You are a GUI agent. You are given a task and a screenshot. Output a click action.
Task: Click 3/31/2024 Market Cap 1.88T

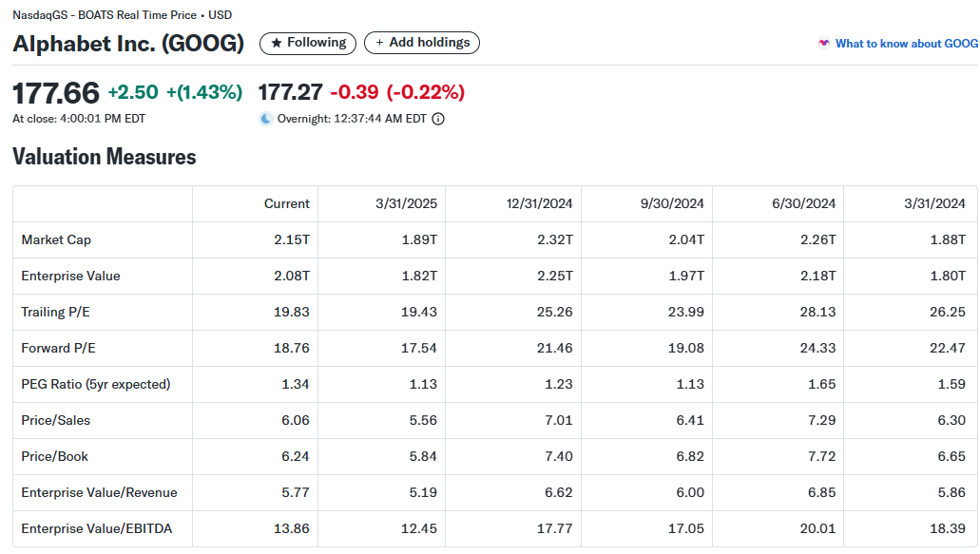point(948,239)
